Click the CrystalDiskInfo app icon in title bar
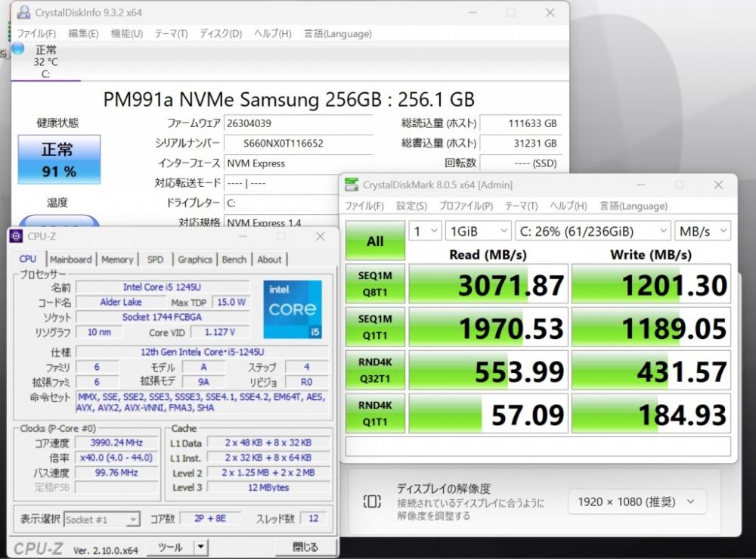Image resolution: width=756 pixels, height=559 pixels. tap(23, 13)
